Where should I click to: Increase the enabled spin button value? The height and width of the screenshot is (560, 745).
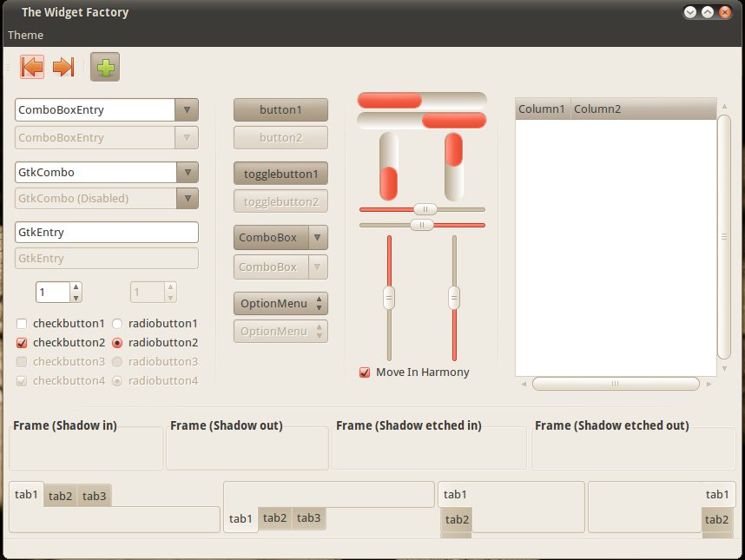coord(76,287)
